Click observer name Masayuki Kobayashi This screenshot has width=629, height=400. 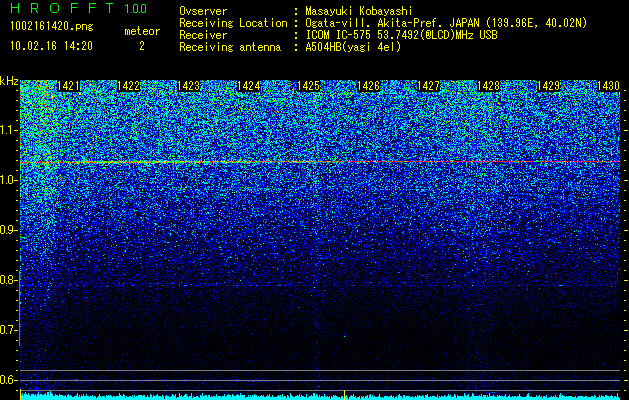pyautogui.click(x=359, y=11)
